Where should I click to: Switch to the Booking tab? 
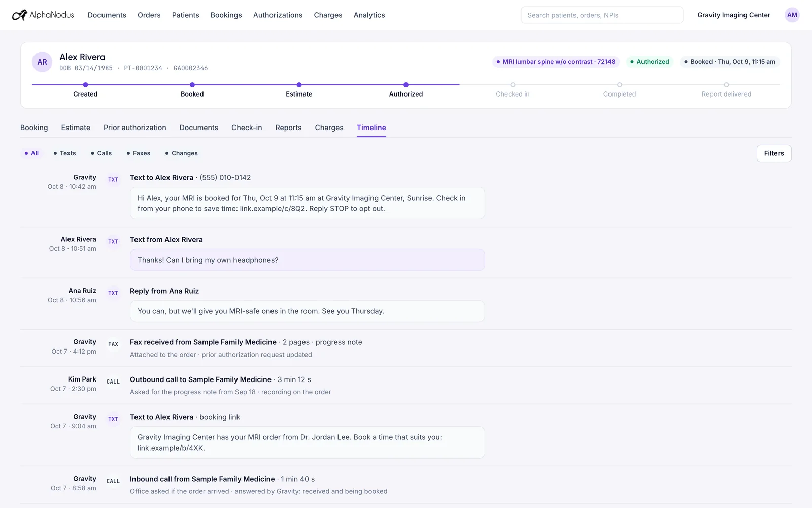(x=34, y=128)
